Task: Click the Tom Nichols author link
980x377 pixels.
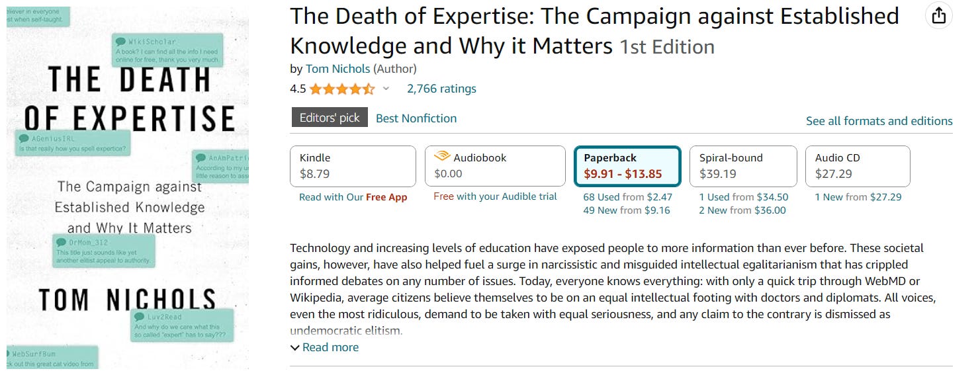Action: click(x=337, y=69)
